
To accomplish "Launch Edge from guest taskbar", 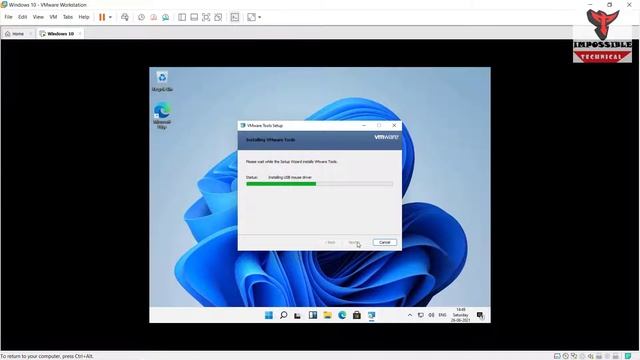I will point(342,315).
